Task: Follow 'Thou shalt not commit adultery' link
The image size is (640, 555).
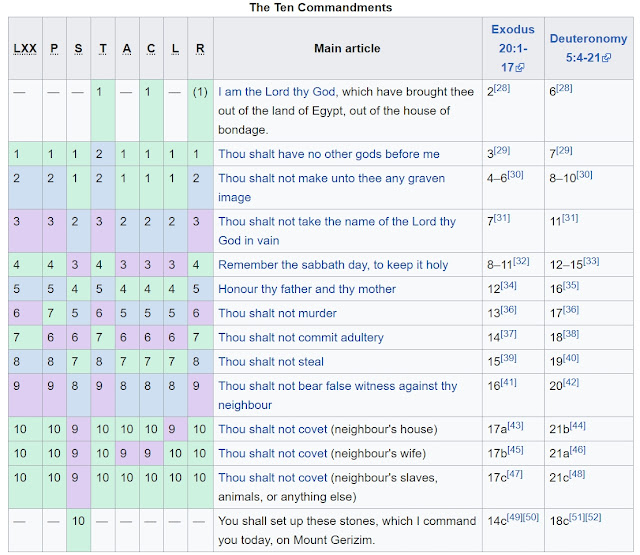Action: 301,337
